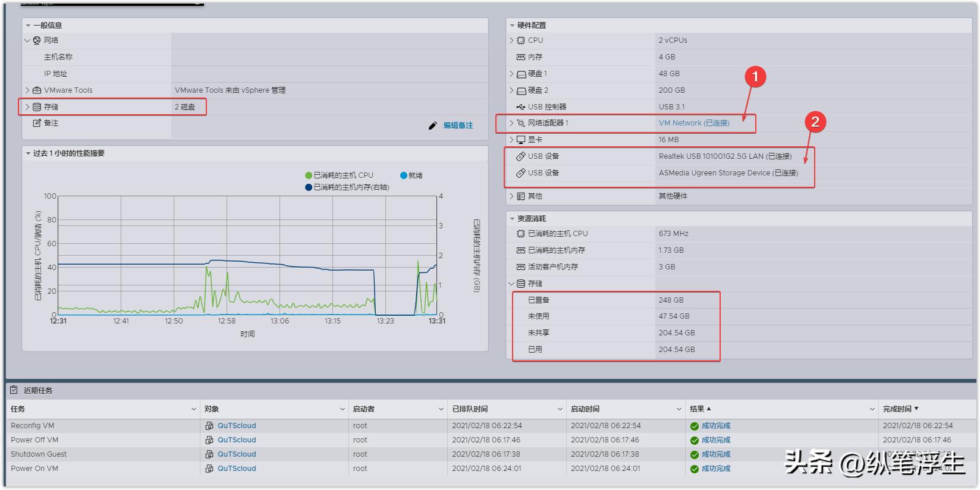Open the 对象 column dropdown
This screenshot has width=980, height=490.
[343, 409]
